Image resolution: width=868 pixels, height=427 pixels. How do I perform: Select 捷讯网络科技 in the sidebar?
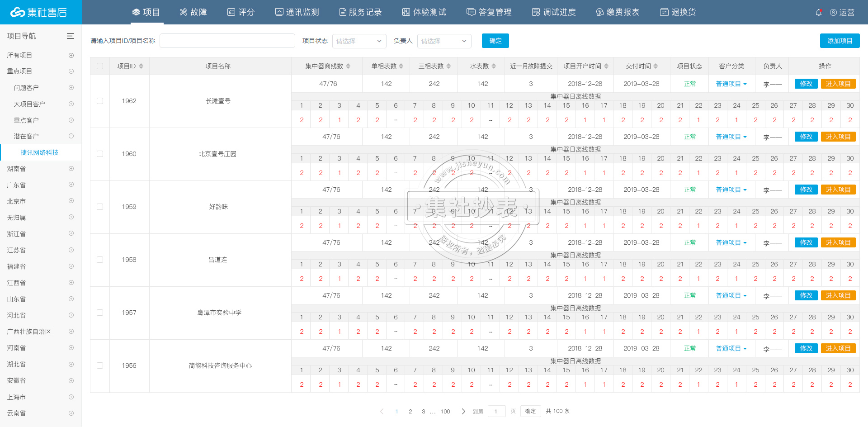pyautogui.click(x=39, y=152)
